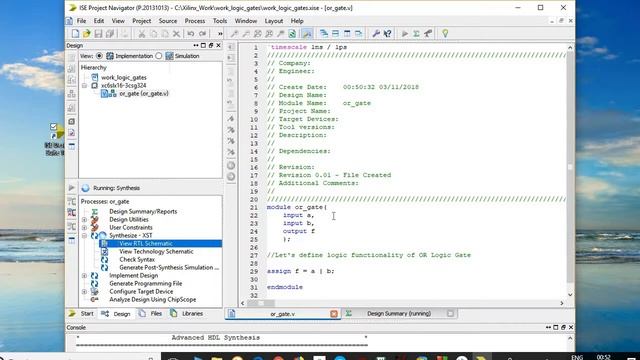Switch to the Design panel tab
The image size is (640, 360).
tap(116, 313)
